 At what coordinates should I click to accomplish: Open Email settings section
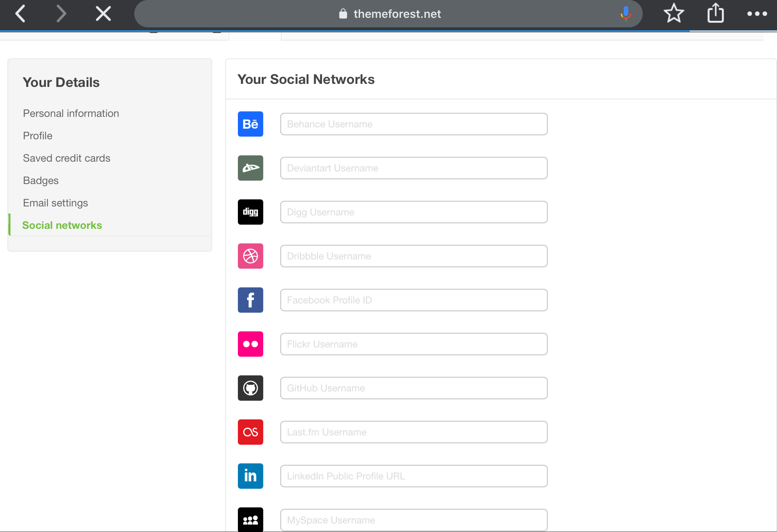click(x=55, y=203)
